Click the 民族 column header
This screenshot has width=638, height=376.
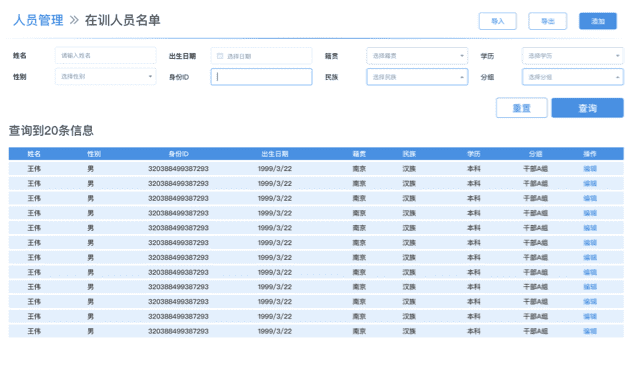pyautogui.click(x=409, y=154)
